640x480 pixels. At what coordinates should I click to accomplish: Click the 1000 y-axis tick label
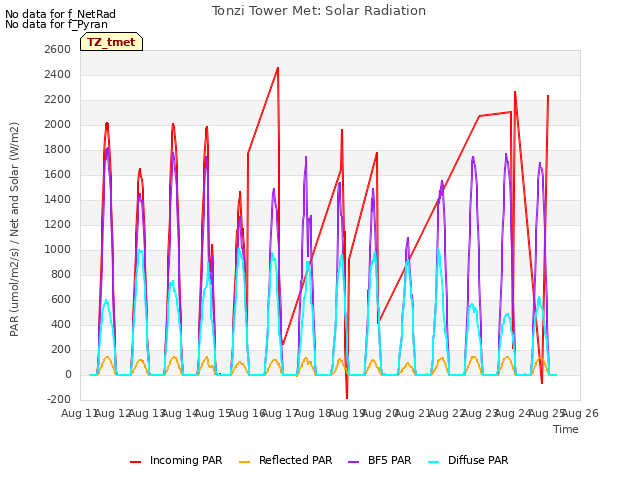click(x=58, y=249)
